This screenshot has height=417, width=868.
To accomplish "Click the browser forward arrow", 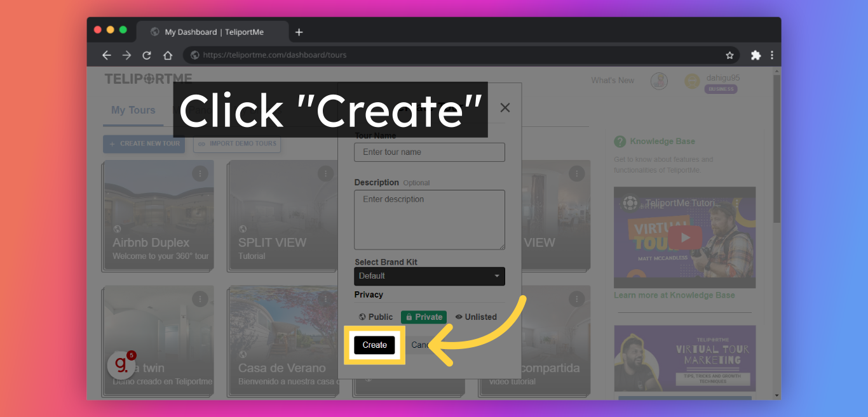I will pyautogui.click(x=126, y=55).
